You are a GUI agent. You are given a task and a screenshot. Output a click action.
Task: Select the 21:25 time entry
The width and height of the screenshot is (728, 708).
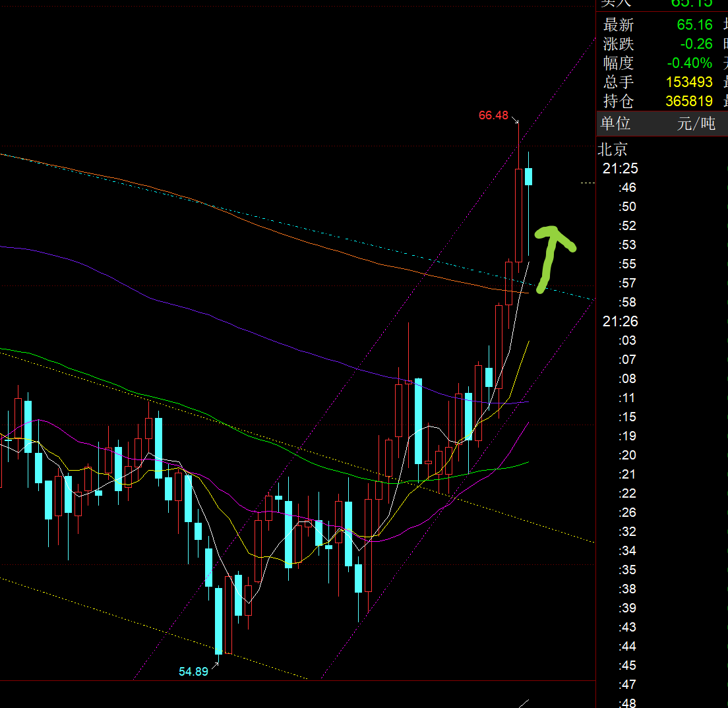tap(620, 168)
